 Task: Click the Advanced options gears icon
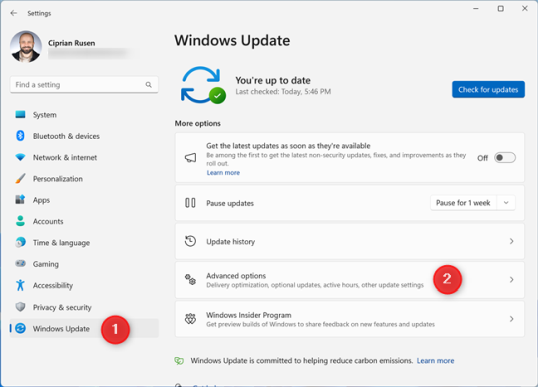(190, 280)
